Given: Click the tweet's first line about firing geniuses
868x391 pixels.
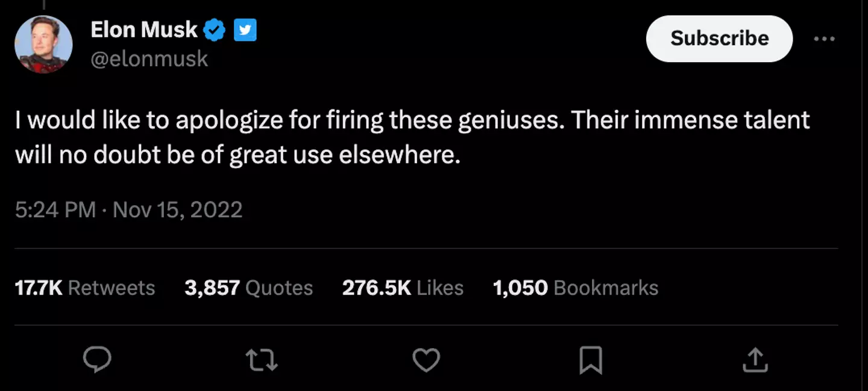Looking at the screenshot, I should 412,120.
